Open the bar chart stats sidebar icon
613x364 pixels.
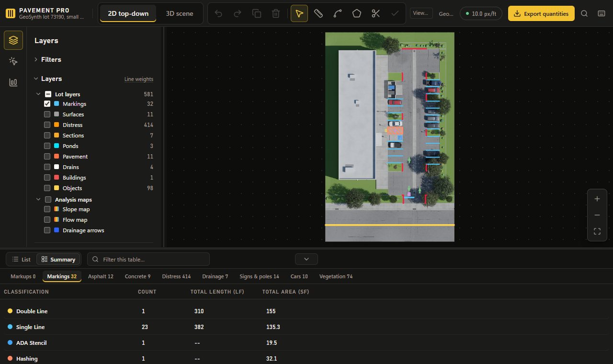(13, 82)
